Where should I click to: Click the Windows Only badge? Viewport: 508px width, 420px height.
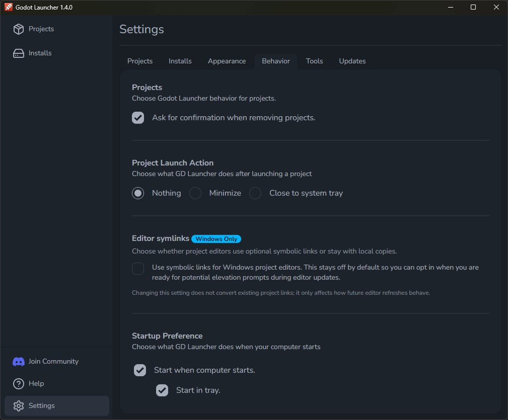pos(216,239)
